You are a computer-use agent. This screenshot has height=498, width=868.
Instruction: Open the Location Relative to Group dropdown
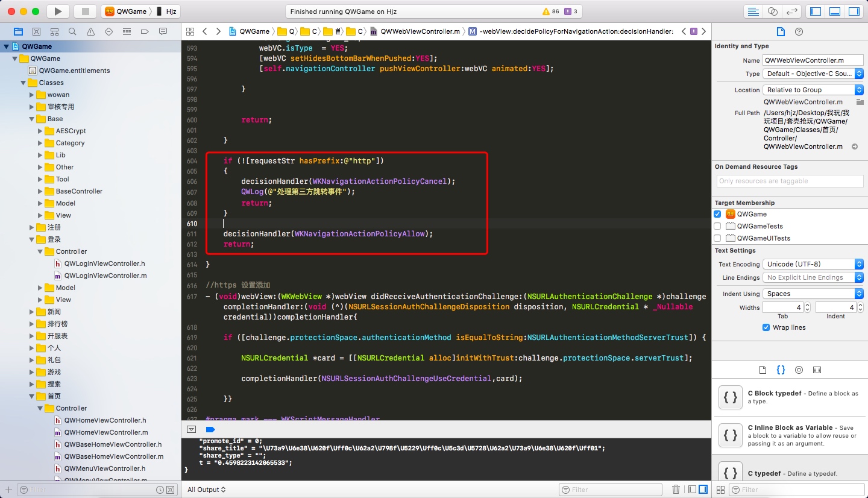[813, 90]
